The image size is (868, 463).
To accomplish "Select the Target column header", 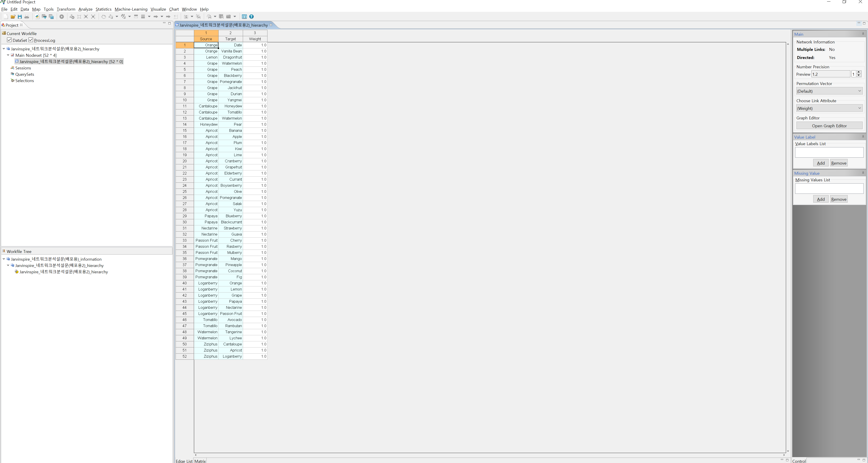I will [x=231, y=39].
